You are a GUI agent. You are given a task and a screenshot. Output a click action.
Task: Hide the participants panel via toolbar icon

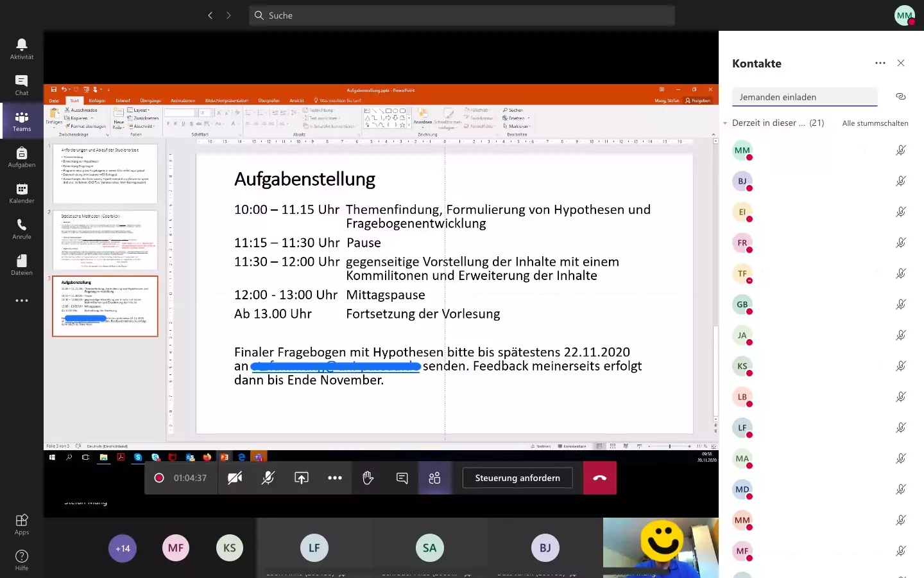pos(434,478)
